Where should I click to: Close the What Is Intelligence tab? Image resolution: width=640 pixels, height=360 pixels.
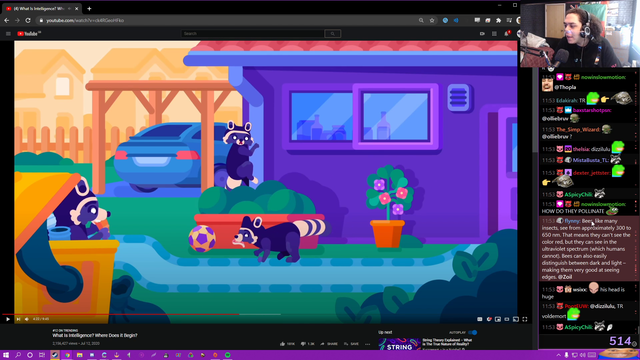tap(76, 8)
